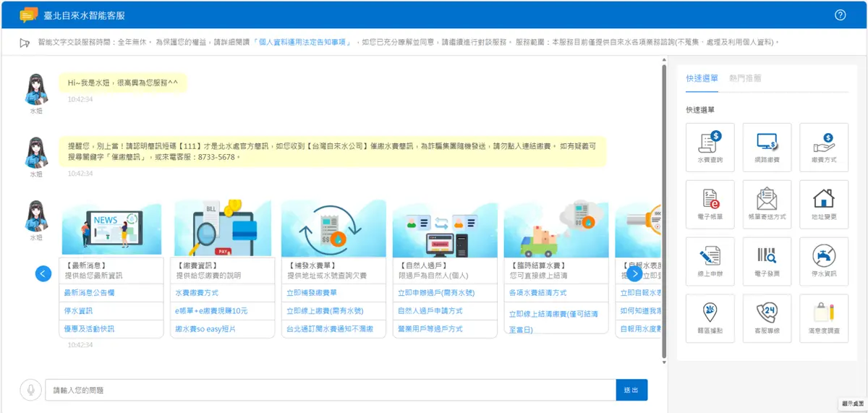Open the 地址變更 house icon
The image size is (868, 413).
[824, 204]
